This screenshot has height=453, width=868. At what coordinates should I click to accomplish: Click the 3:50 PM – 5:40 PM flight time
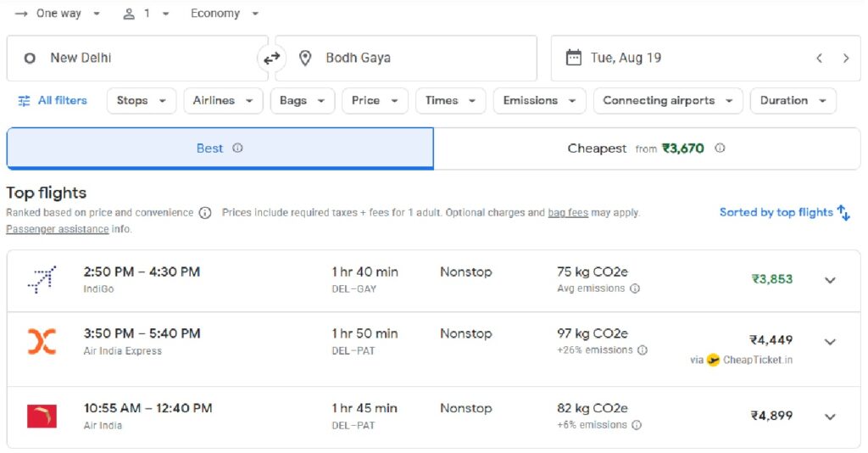click(x=142, y=333)
